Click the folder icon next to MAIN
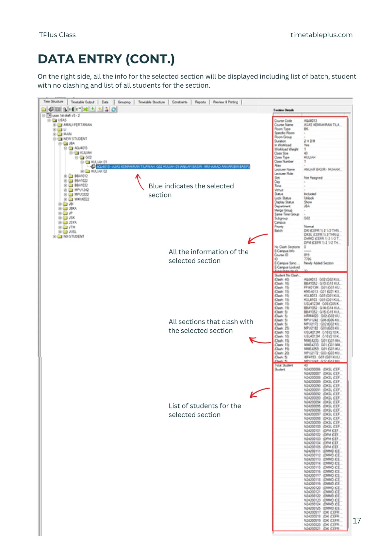Viewport: 392px width, 555px height. point(60,134)
